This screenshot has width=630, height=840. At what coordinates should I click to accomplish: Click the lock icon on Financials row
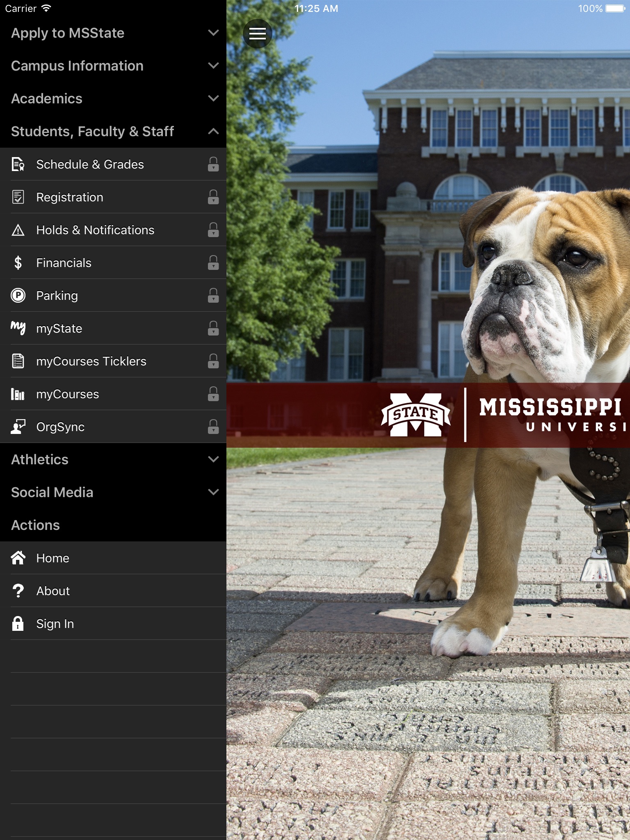pos(213,262)
